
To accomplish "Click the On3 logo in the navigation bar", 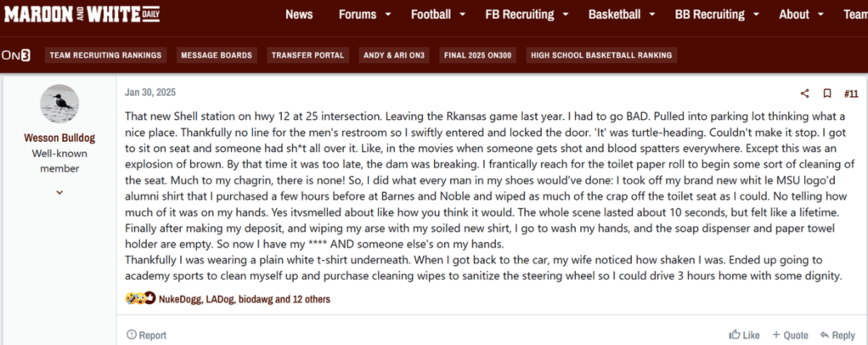I will [15, 55].
